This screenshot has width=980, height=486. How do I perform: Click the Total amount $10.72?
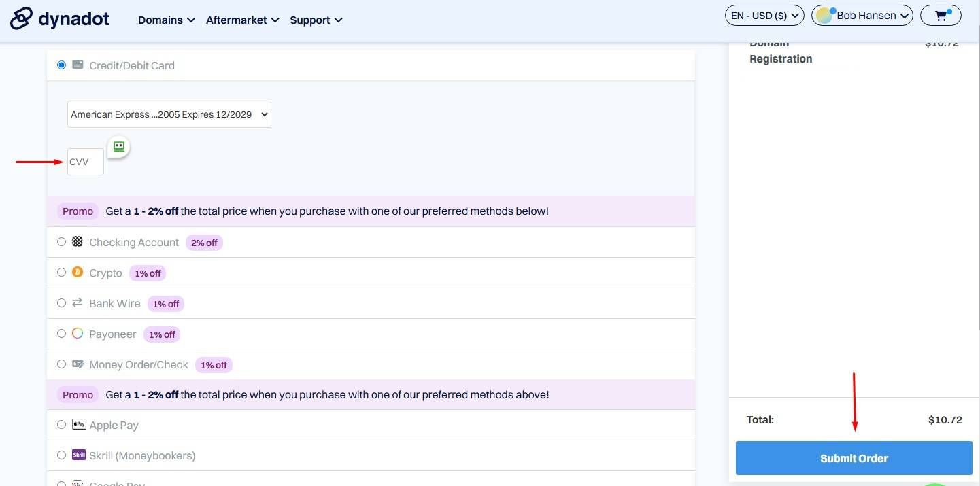(x=945, y=420)
